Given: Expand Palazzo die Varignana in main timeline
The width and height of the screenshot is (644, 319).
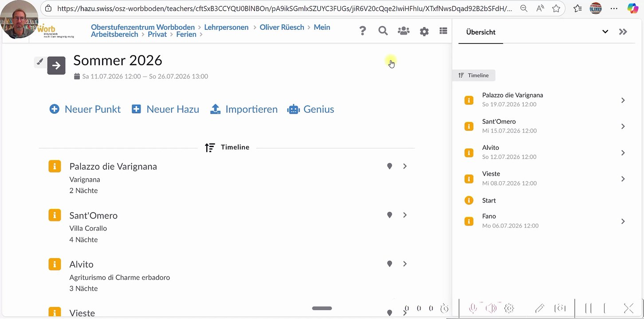Looking at the screenshot, I should (x=405, y=166).
